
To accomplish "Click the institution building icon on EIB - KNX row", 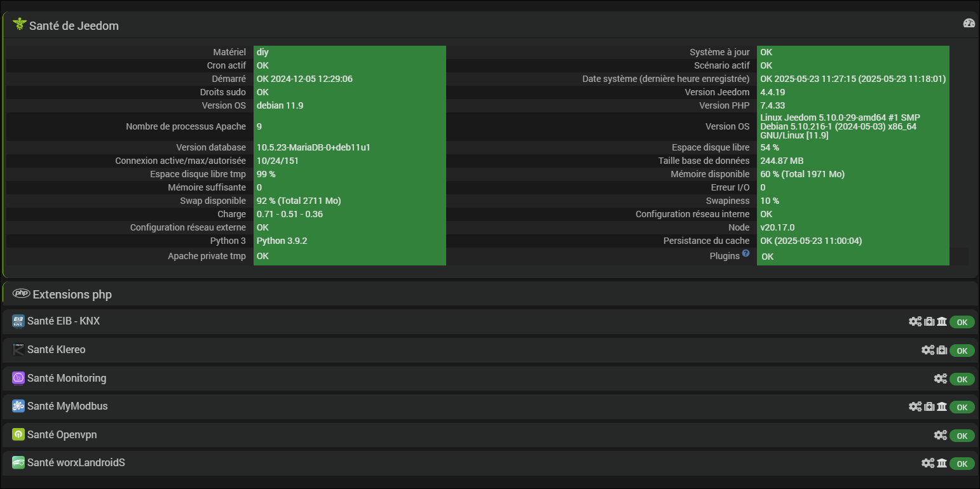I will click(x=942, y=321).
